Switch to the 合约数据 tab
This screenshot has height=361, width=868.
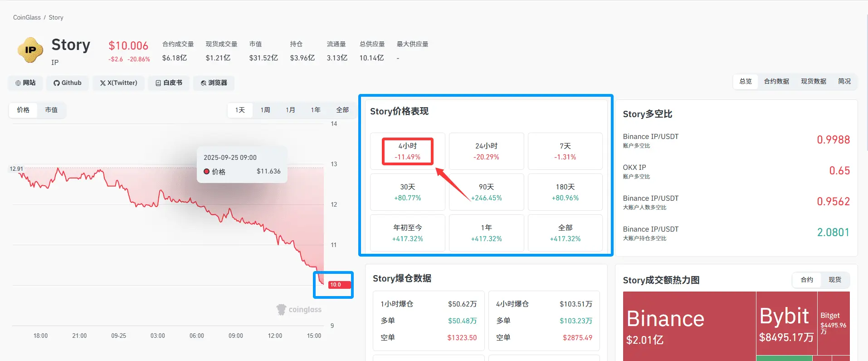(x=776, y=81)
